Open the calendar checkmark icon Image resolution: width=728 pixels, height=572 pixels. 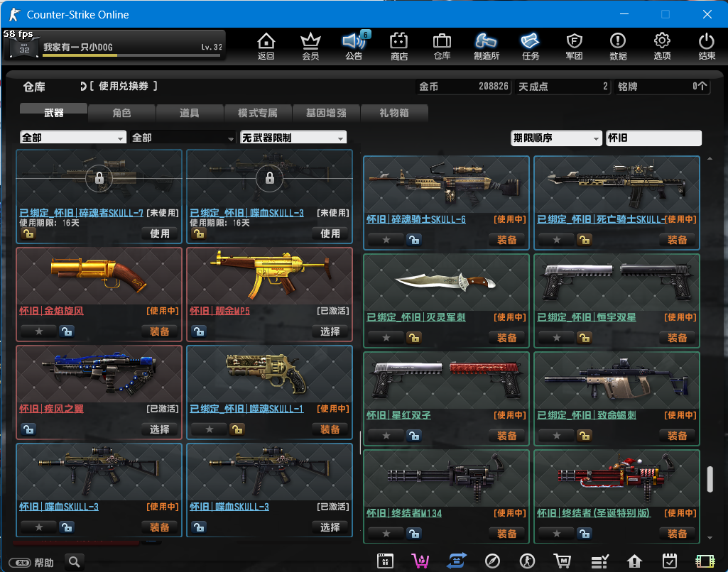point(670,561)
